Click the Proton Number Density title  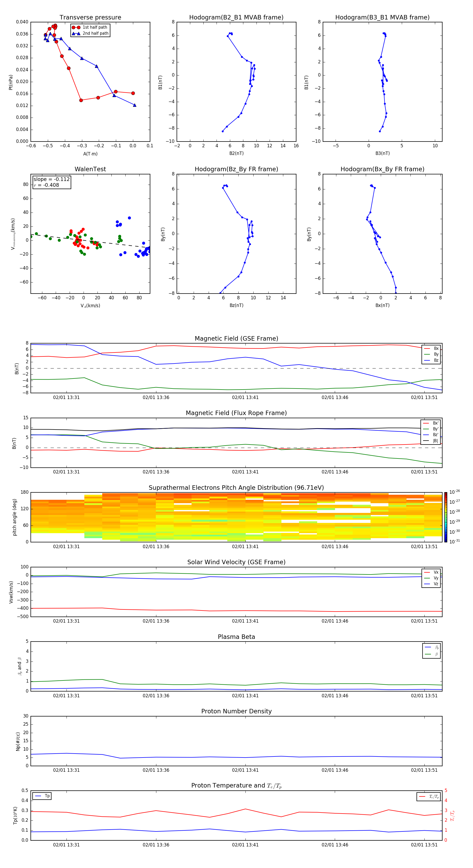(x=236, y=711)
